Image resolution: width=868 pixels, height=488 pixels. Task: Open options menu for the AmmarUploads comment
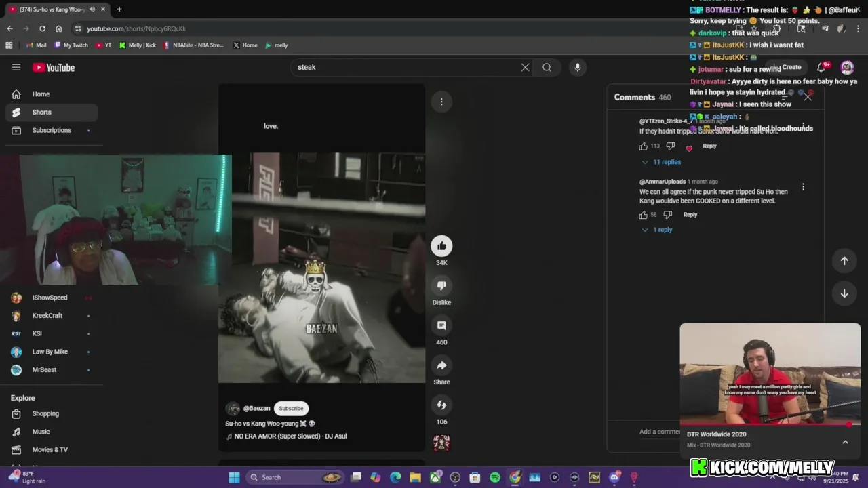tap(803, 187)
